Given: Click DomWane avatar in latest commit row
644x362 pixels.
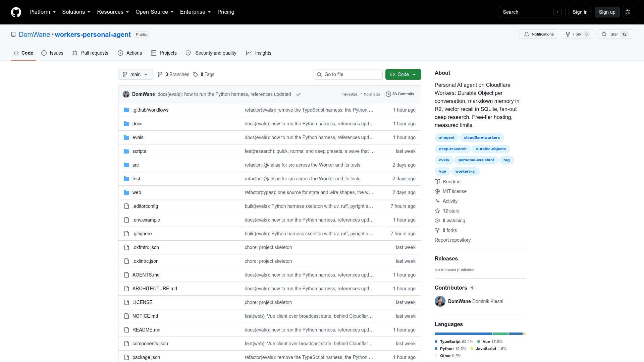Looking at the screenshot, I should (126, 94).
